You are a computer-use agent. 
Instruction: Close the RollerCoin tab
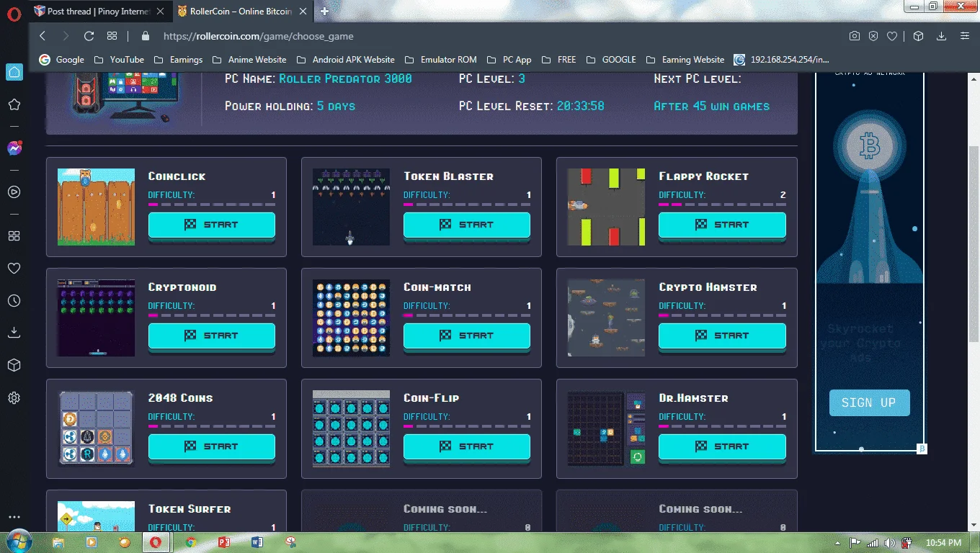(303, 12)
